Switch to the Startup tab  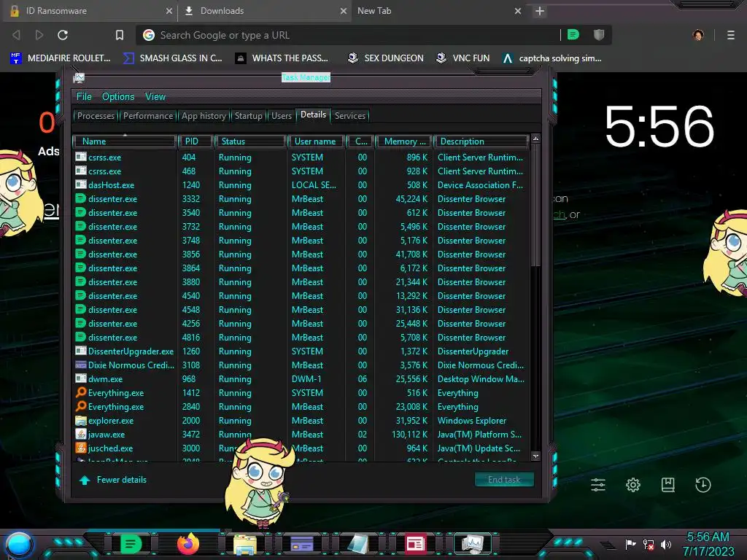click(x=248, y=116)
